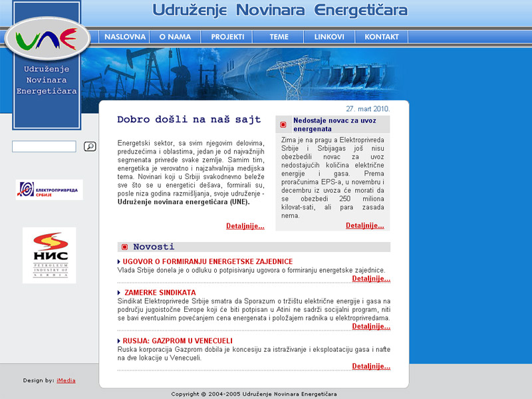Navigate to the LINKOVI section
The width and height of the screenshot is (532, 399).
(x=329, y=37)
